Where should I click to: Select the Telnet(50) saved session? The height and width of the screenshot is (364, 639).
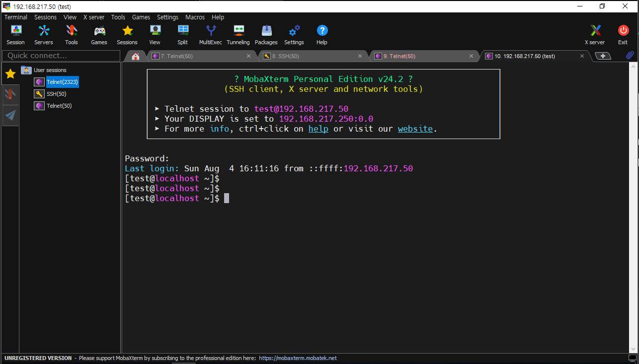pos(53,106)
